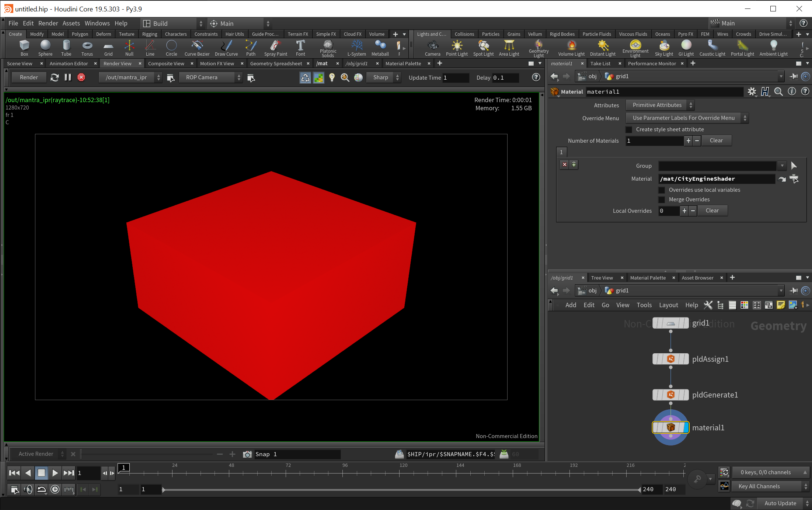This screenshot has height=510, width=812.
Task: Add a Camera from the shelf
Action: 432,48
